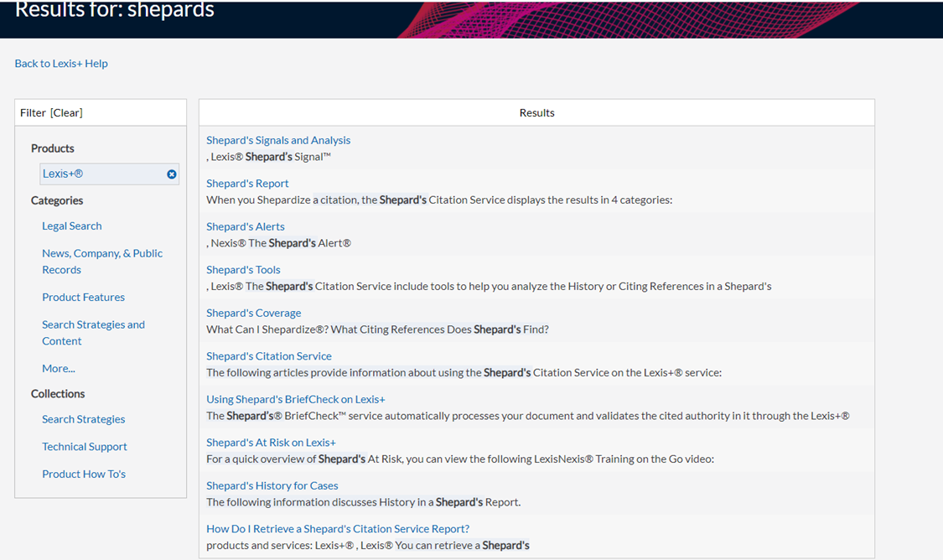Open Shepard's Tools result

[x=243, y=269]
